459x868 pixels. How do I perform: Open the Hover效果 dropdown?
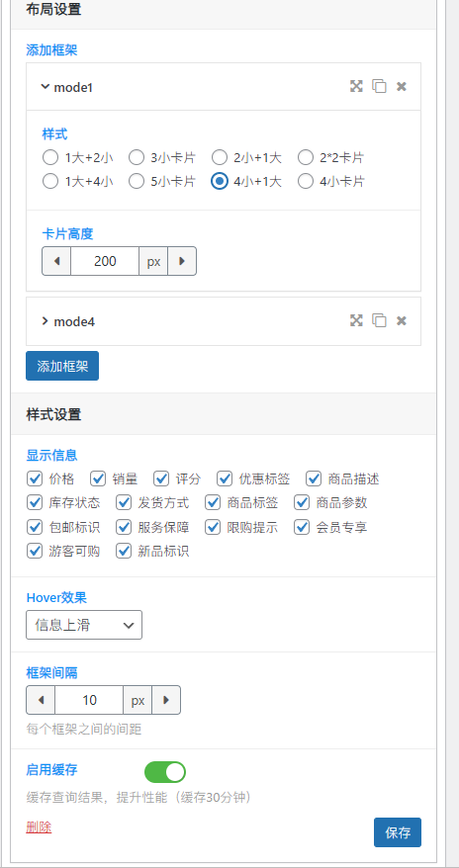[84, 625]
